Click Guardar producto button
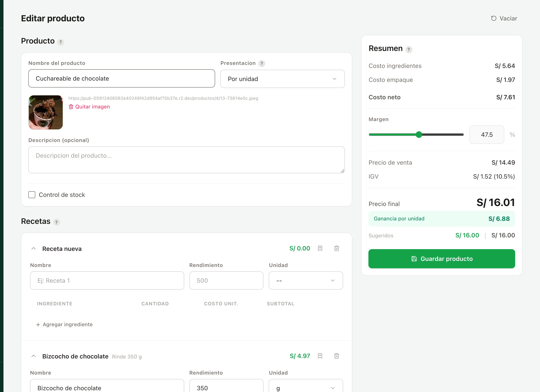 coord(442,259)
